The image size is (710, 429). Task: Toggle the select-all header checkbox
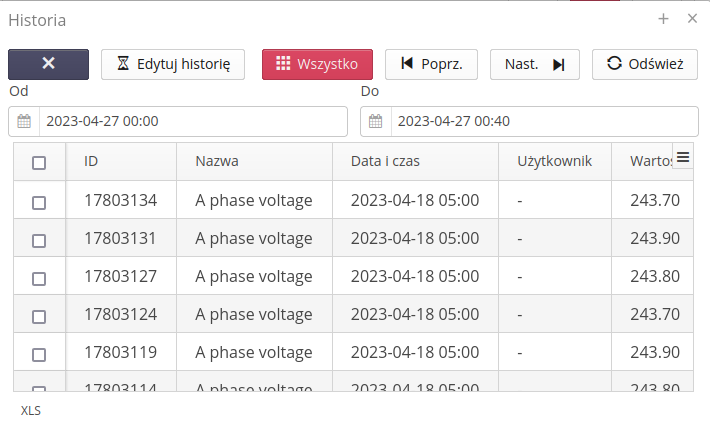(x=39, y=163)
